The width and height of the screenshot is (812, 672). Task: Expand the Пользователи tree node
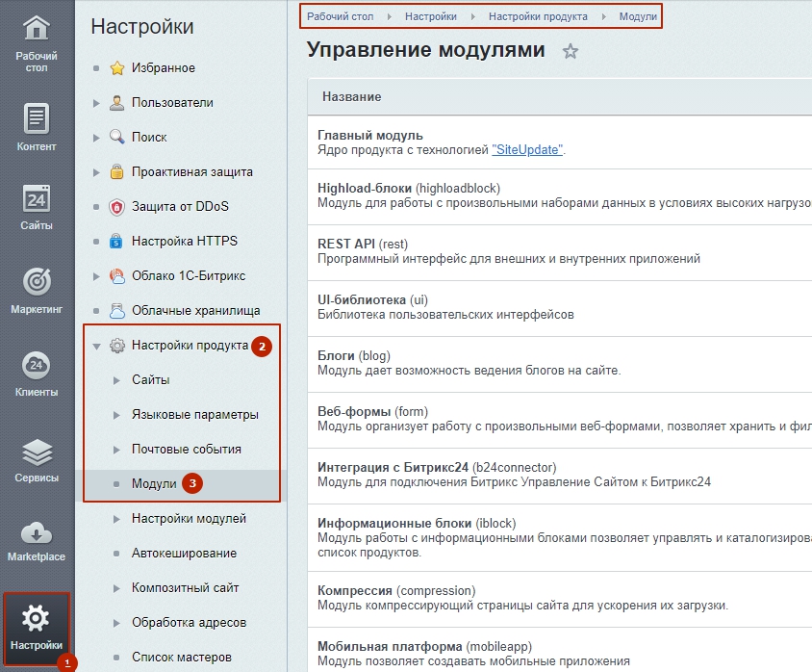coord(96,103)
